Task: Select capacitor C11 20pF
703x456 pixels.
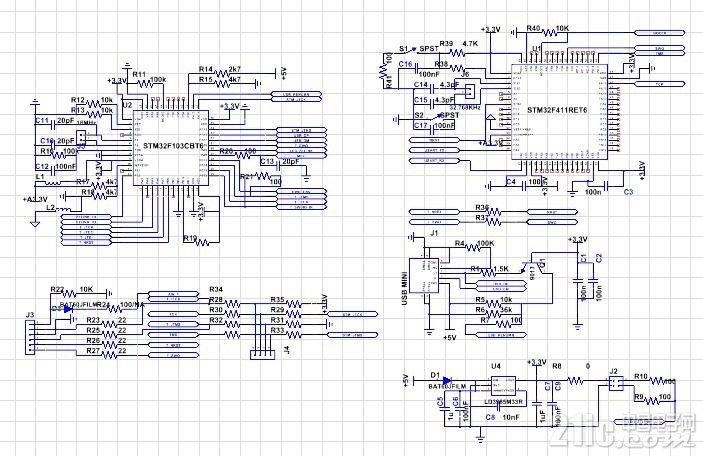Action: pyautogui.click(x=54, y=124)
